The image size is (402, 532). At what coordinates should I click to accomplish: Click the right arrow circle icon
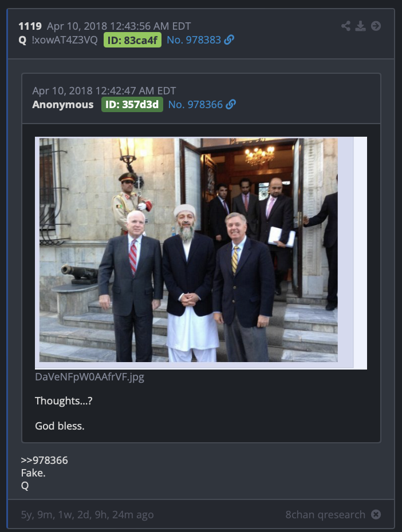(x=376, y=26)
